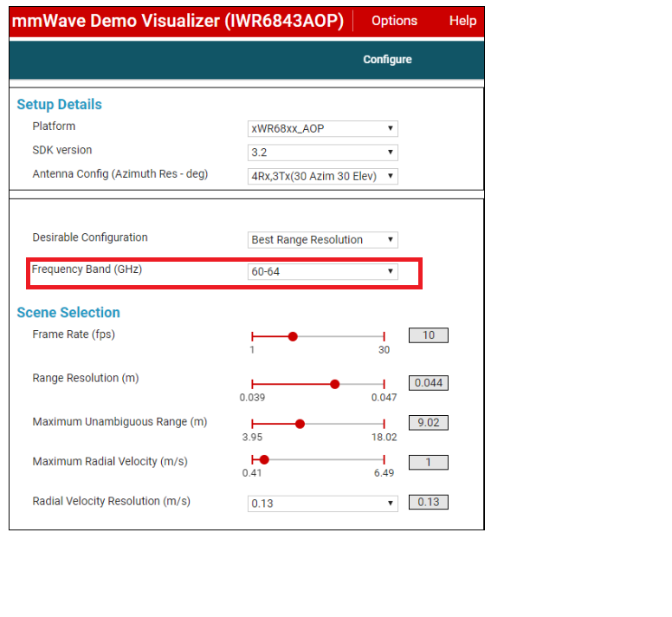Click the Radial Velocity Resolution (m/s) label
The height and width of the screenshot is (617, 672).
pyautogui.click(x=112, y=501)
